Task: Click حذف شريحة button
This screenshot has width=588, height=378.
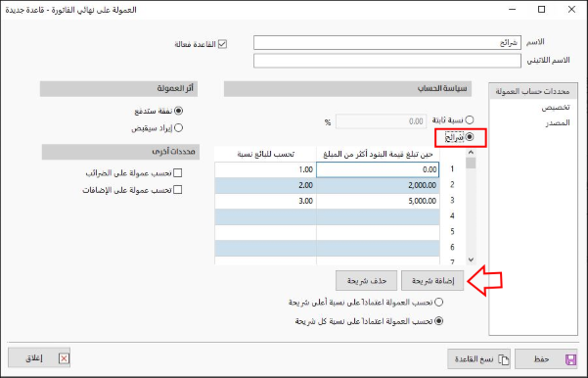Action: pos(366,280)
